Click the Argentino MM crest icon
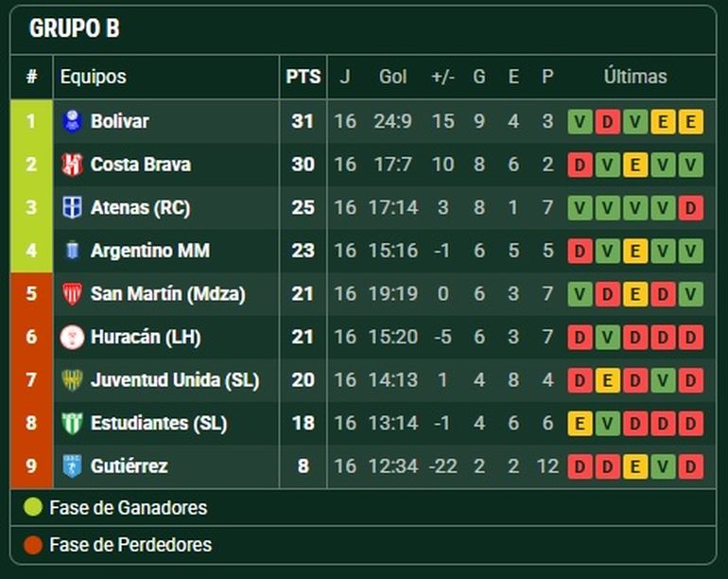Screen dimensions: 728x579 [x=72, y=251]
